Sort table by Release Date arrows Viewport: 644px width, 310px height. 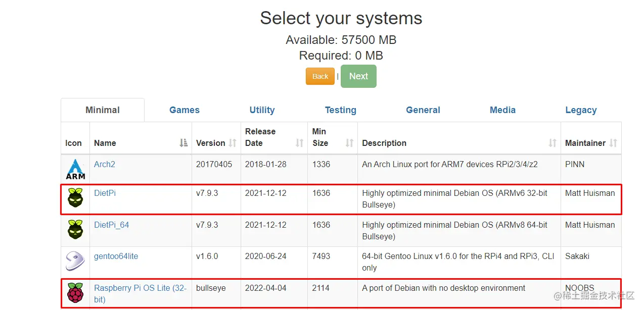tap(299, 143)
